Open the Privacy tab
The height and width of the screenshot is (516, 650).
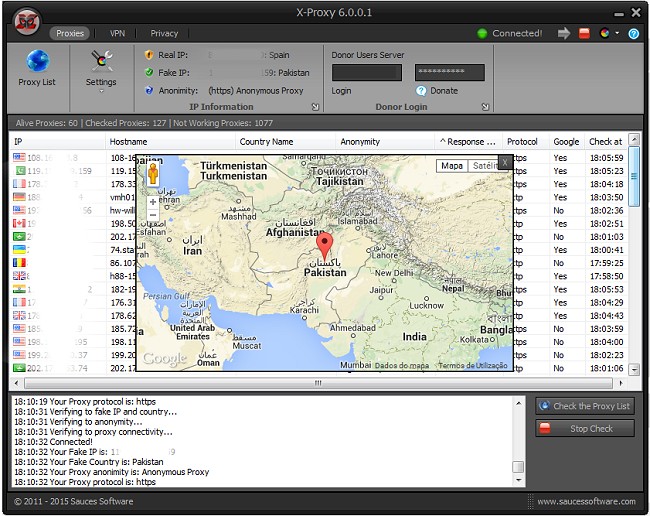[x=164, y=33]
